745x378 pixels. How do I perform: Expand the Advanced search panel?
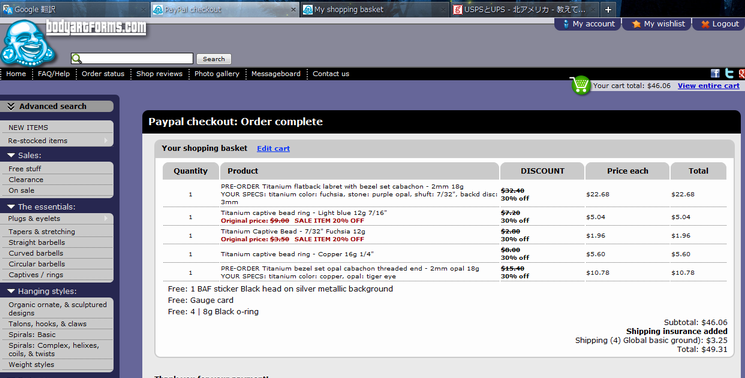coord(57,106)
